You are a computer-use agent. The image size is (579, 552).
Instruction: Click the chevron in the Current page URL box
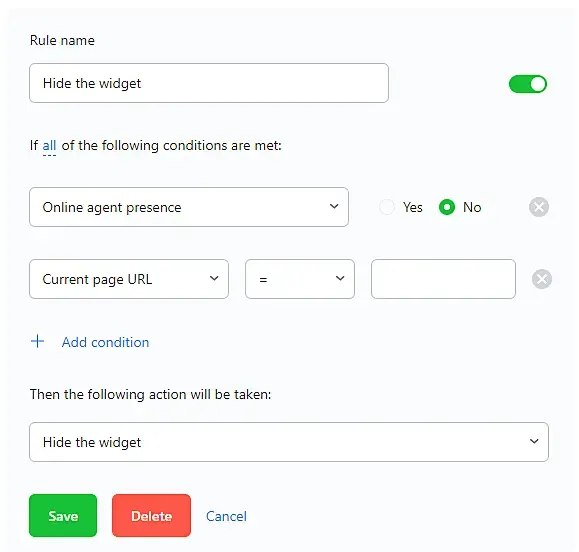[x=214, y=278]
